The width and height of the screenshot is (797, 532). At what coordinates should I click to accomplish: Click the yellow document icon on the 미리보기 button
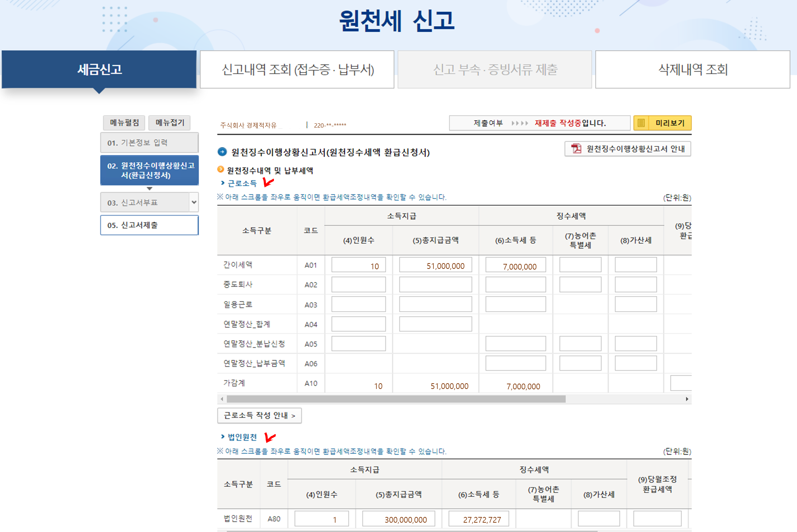tap(641, 123)
